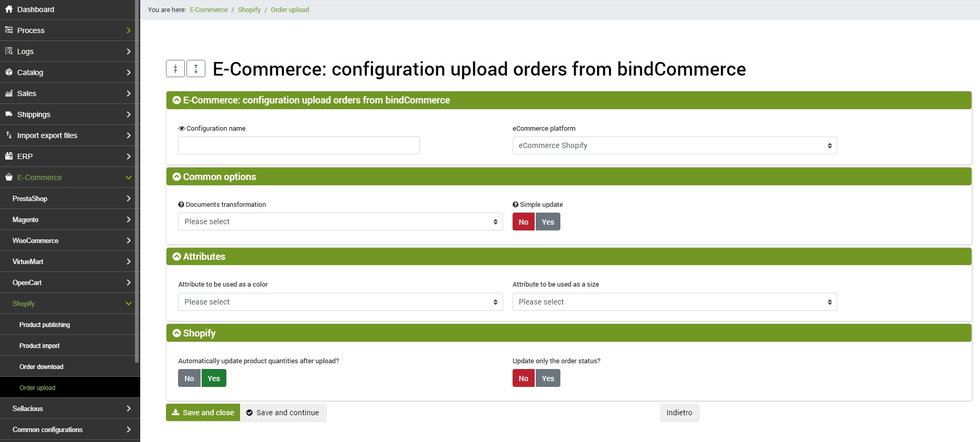Click the Shopify breadcrumb link

tap(249, 10)
